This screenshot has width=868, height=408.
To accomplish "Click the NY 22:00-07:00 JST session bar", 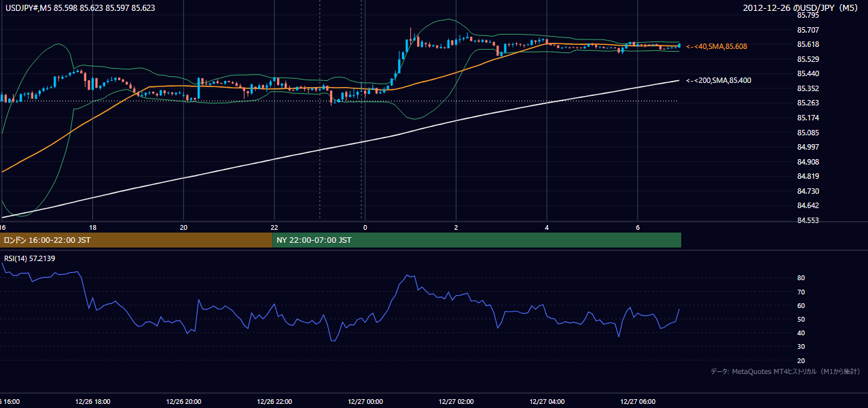I will 477,240.
